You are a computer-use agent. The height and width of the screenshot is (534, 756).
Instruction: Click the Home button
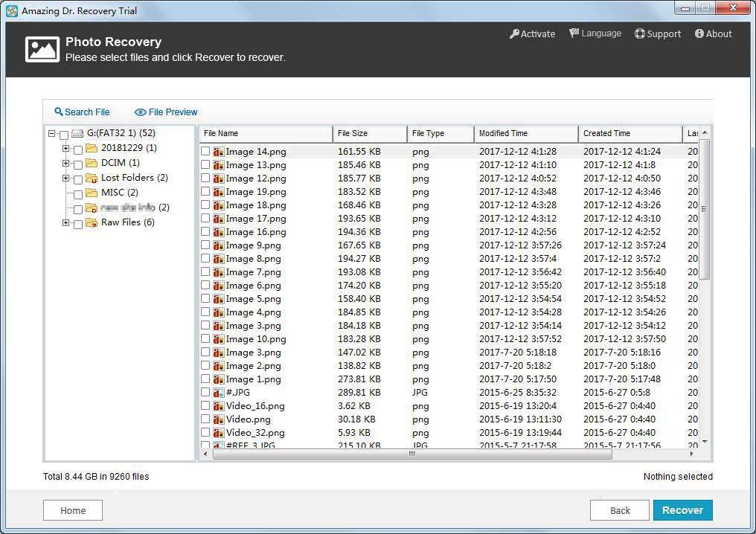(73, 510)
